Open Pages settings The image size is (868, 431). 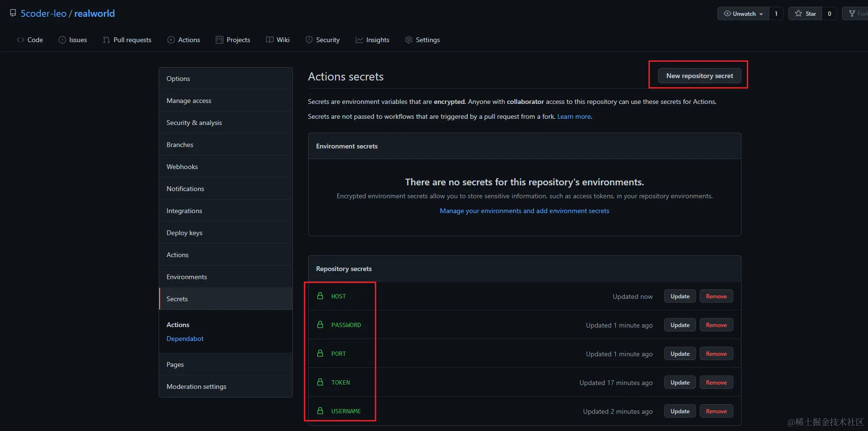(x=226, y=364)
